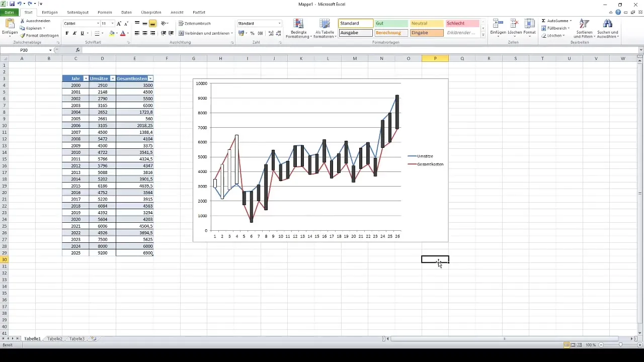Apply the Schlecht cell style

(x=462, y=24)
